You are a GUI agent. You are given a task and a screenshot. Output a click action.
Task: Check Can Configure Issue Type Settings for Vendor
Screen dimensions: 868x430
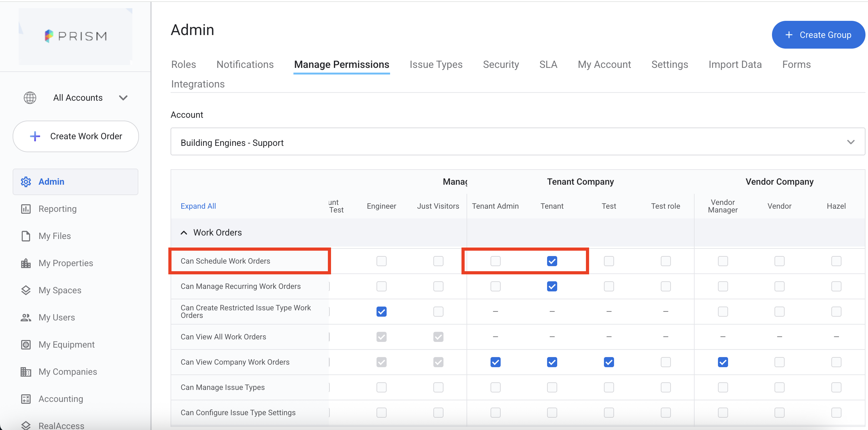tap(779, 413)
